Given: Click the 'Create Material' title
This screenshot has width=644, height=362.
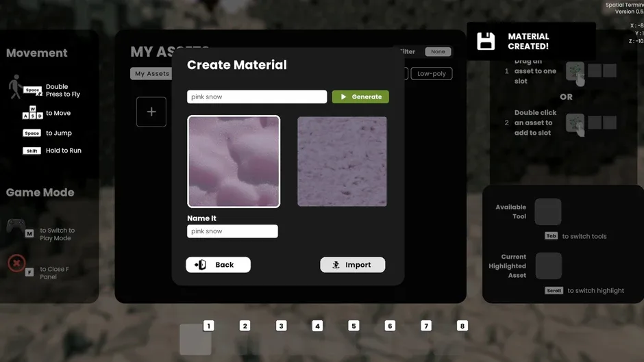Looking at the screenshot, I should pyautogui.click(x=236, y=65).
